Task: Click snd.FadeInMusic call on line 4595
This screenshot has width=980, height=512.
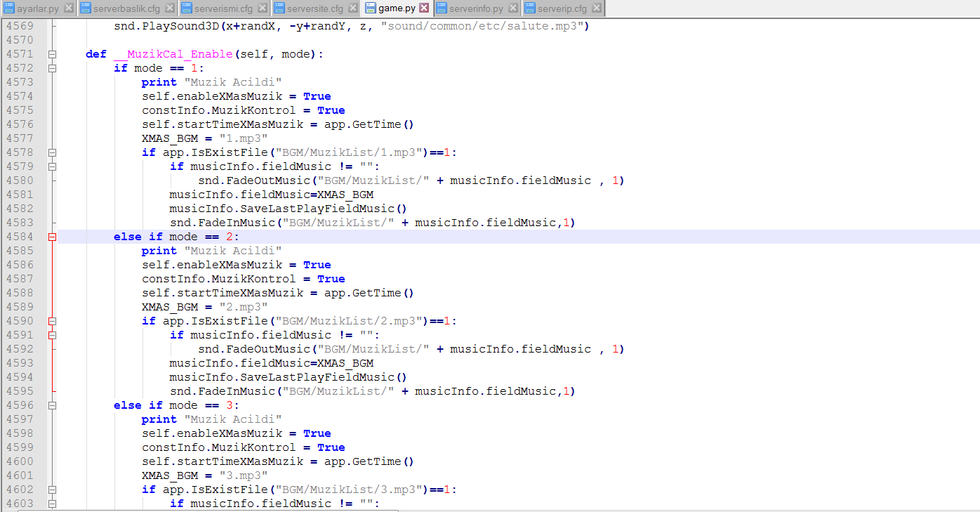Action: (x=373, y=391)
